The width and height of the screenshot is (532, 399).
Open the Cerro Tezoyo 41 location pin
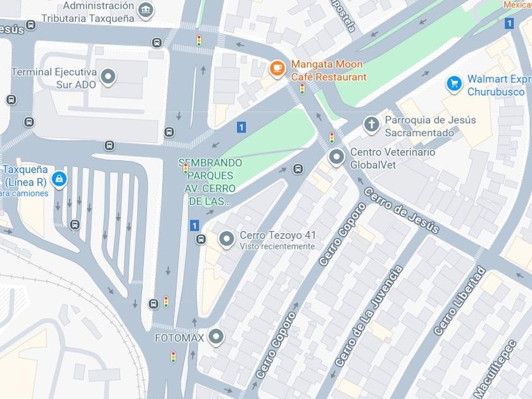(226, 239)
